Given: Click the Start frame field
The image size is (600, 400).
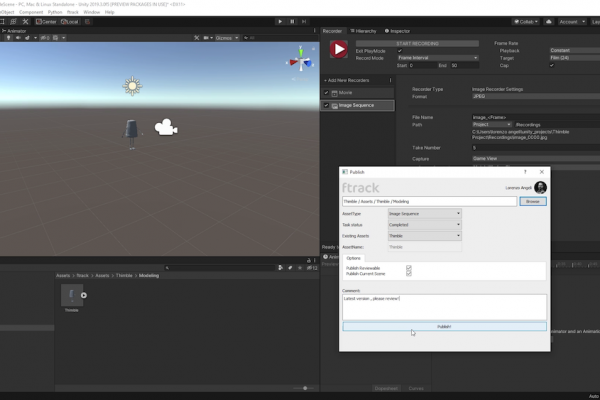Looking at the screenshot, I should coord(423,65).
